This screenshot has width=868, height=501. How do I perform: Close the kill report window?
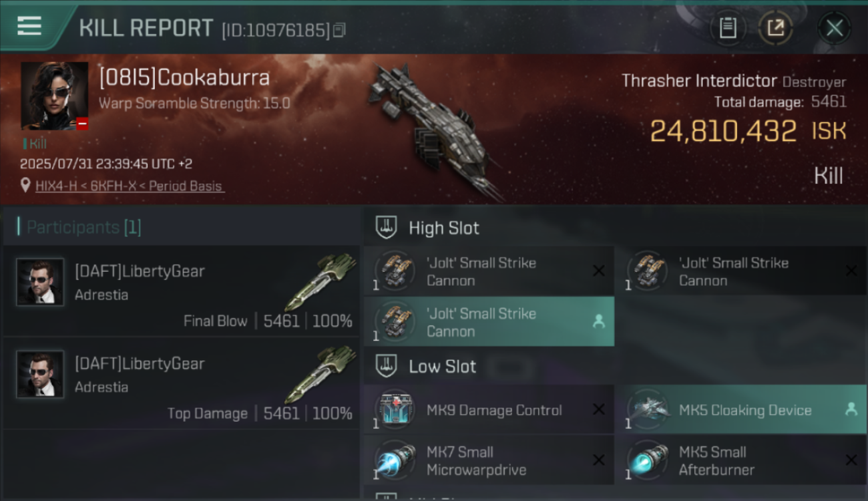(x=835, y=28)
